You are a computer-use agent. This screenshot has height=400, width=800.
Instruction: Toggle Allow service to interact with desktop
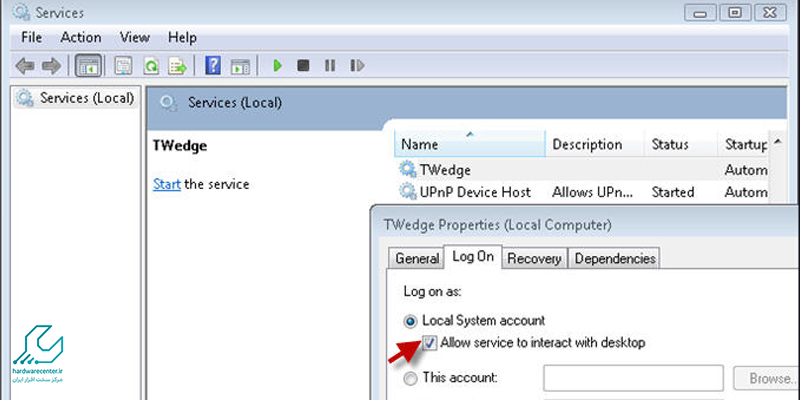pos(430,343)
